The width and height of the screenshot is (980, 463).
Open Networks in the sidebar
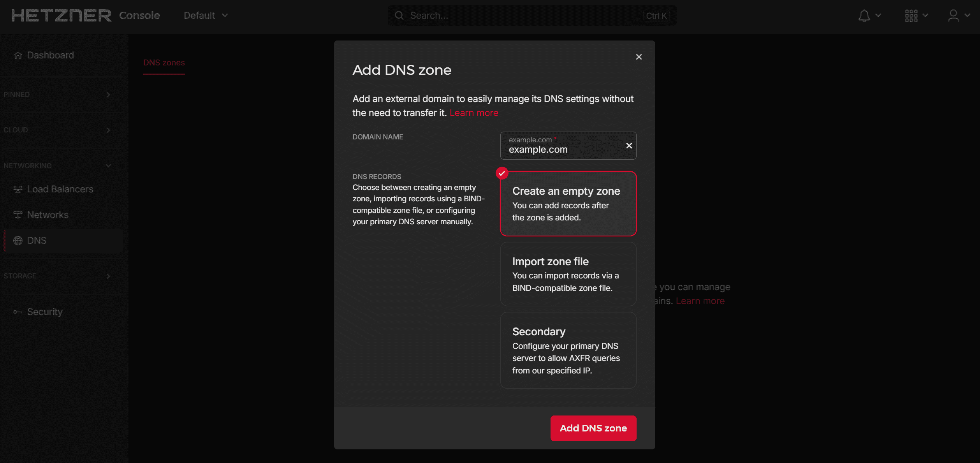(48, 215)
